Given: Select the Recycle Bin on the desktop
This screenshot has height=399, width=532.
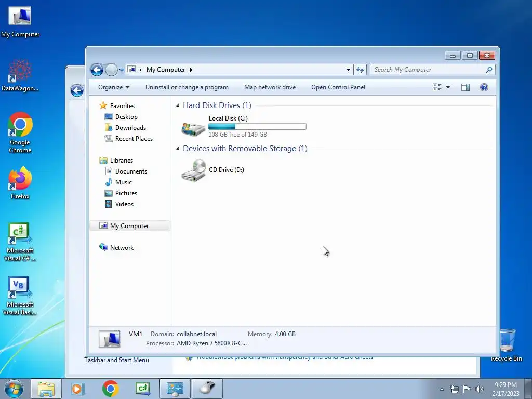Looking at the screenshot, I should [x=507, y=345].
